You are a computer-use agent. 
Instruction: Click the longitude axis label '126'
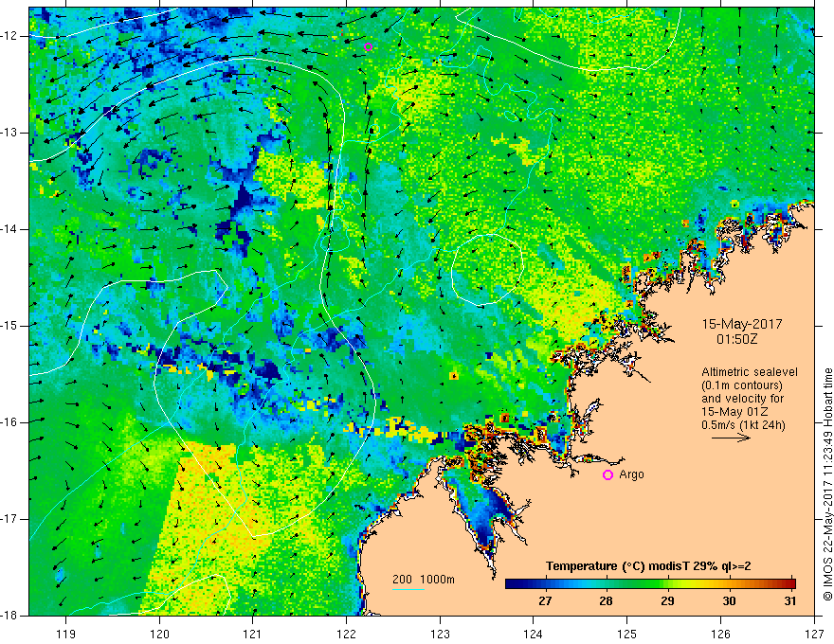click(x=720, y=634)
